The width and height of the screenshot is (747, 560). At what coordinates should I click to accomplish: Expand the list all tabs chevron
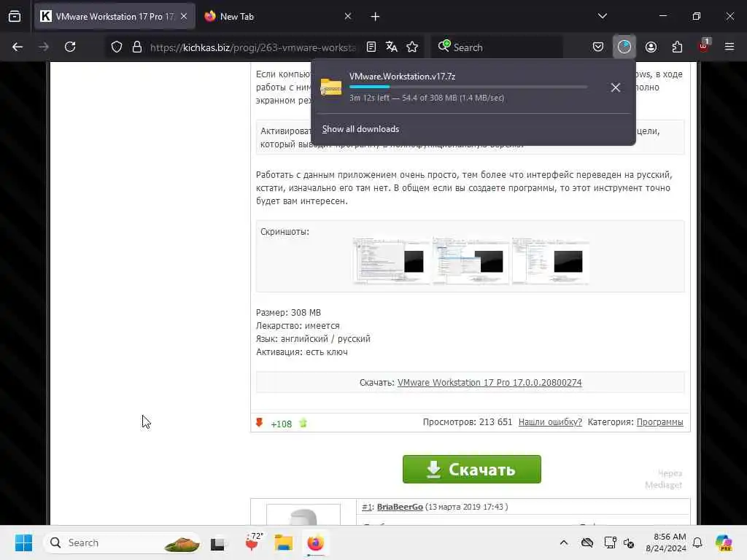click(602, 16)
